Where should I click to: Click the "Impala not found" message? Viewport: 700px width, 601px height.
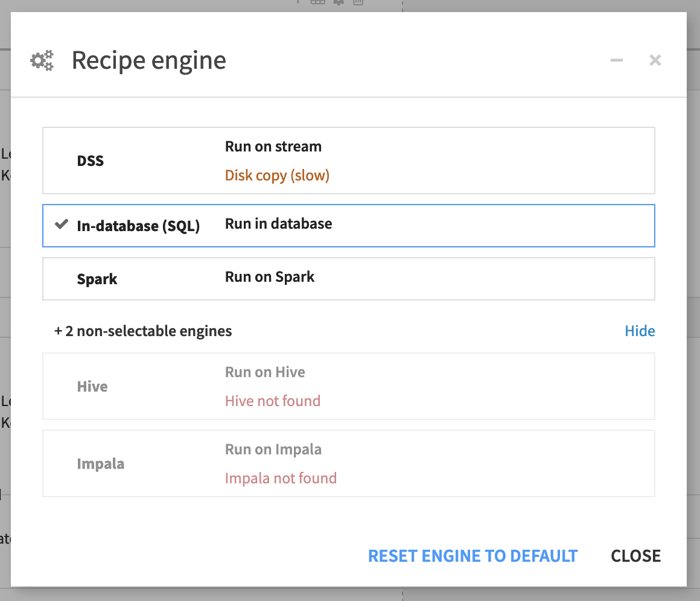point(281,479)
